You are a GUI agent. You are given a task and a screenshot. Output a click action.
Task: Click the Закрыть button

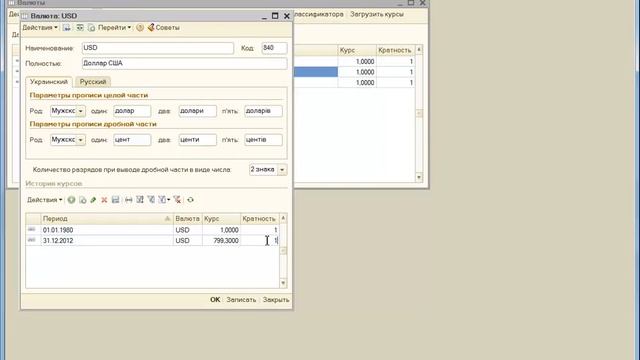coord(276,300)
